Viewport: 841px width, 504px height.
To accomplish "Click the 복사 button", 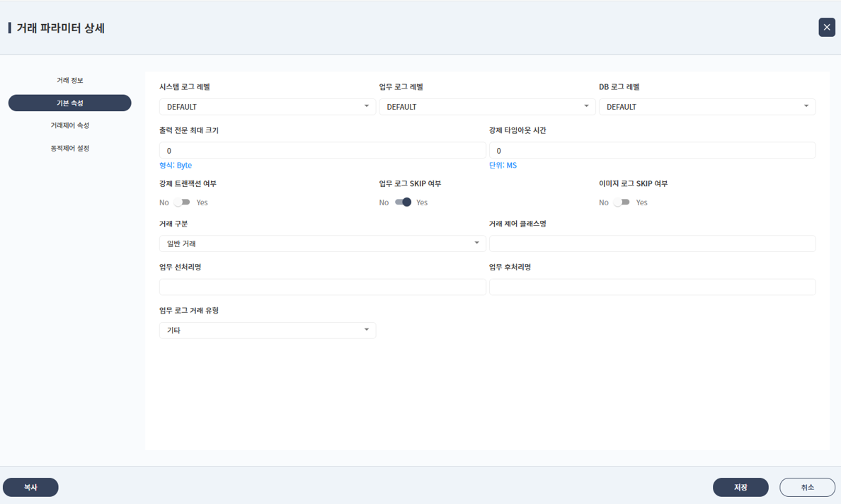I will click(30, 488).
